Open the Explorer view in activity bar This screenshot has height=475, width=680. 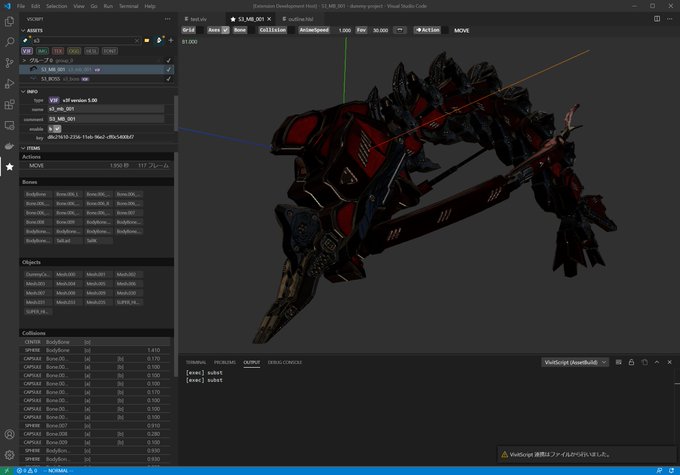pyautogui.click(x=10, y=21)
